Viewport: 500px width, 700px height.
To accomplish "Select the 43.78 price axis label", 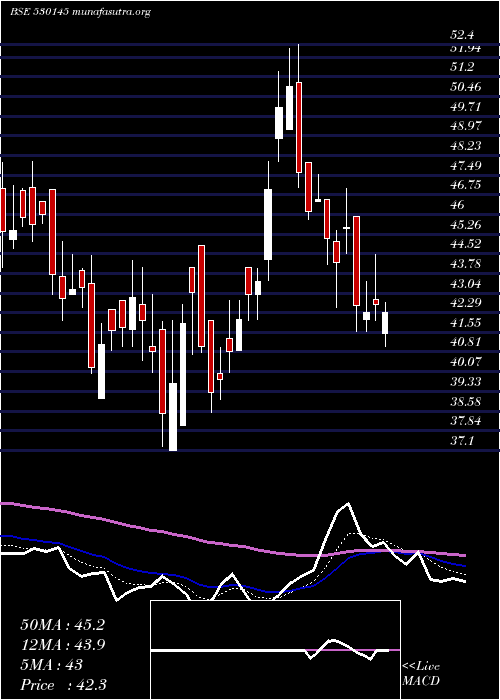I will (466, 264).
